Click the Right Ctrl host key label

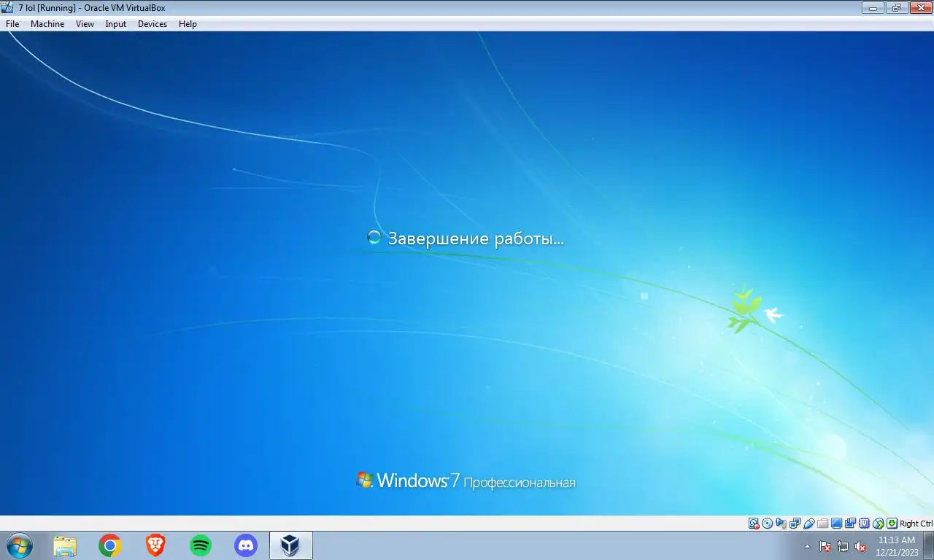coord(916,524)
